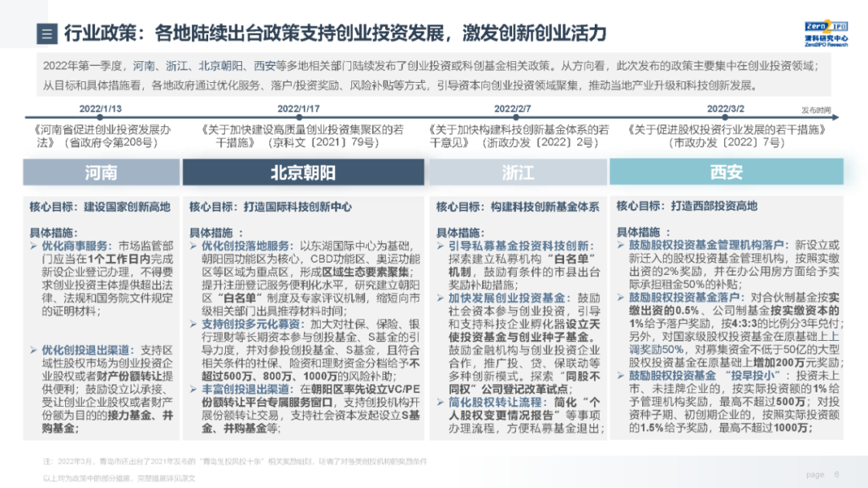This screenshot has width=868, height=488.
Task: Click arrow bullet before 优化创投落地服务
Action: (x=193, y=246)
